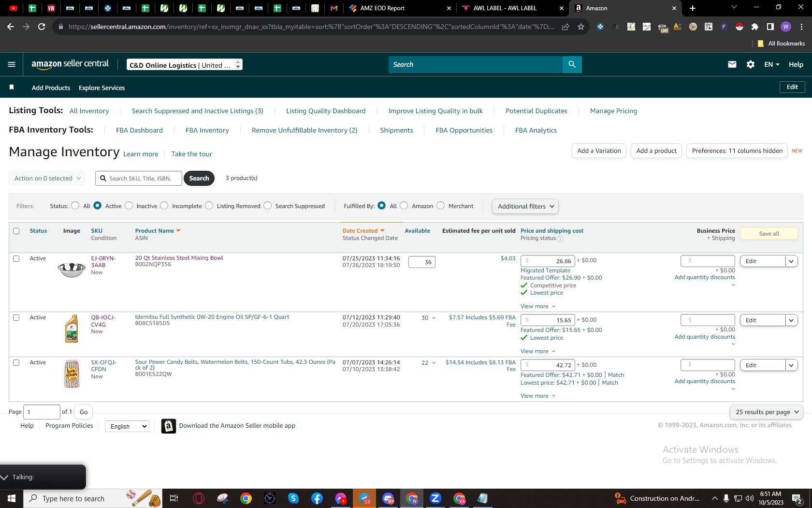The image size is (812, 508).
Task: Open Preferences: 11 columns hidden
Action: 737,151
